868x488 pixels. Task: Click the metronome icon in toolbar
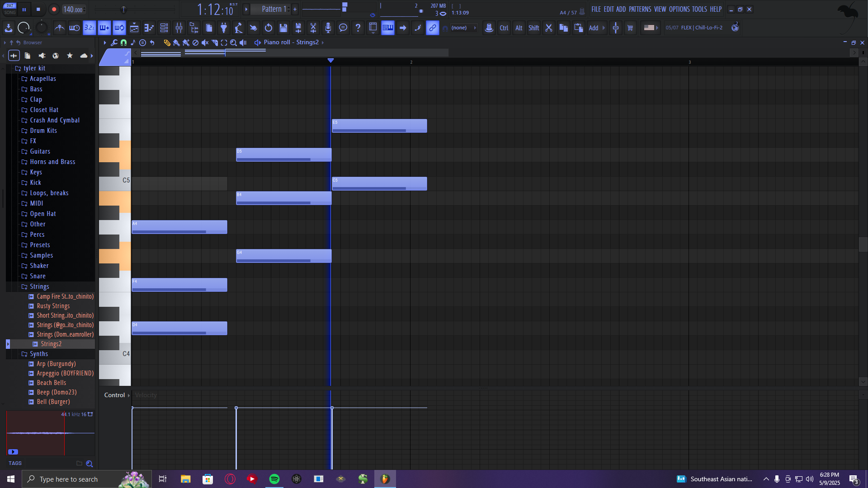tap(59, 28)
